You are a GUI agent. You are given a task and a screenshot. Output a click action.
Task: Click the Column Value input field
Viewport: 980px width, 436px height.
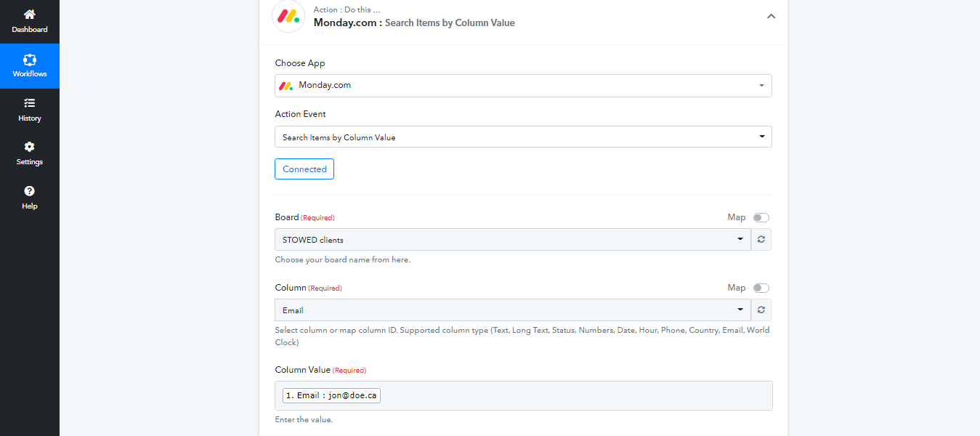[523, 395]
